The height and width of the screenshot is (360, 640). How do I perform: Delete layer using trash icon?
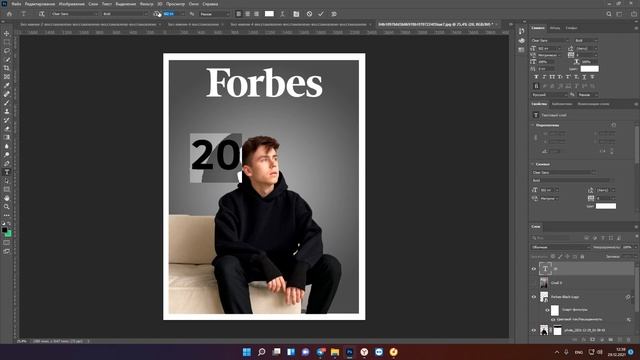click(x=629, y=340)
